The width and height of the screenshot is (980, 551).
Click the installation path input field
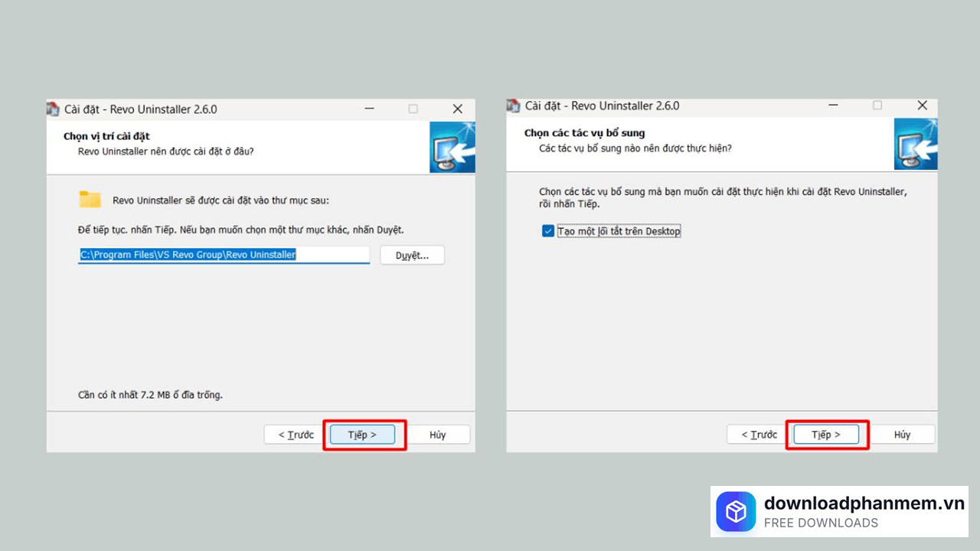point(224,255)
